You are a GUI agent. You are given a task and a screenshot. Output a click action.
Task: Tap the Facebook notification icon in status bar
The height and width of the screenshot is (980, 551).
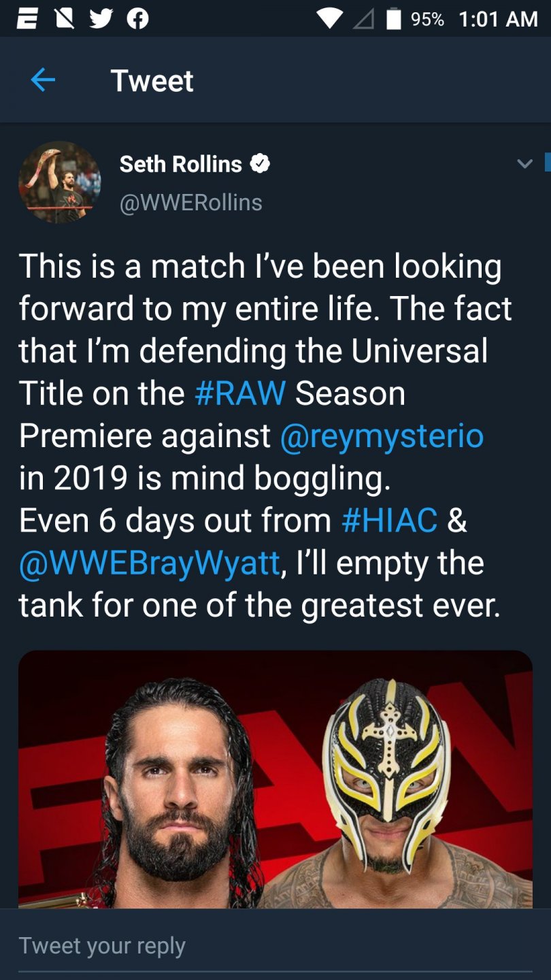click(x=138, y=18)
